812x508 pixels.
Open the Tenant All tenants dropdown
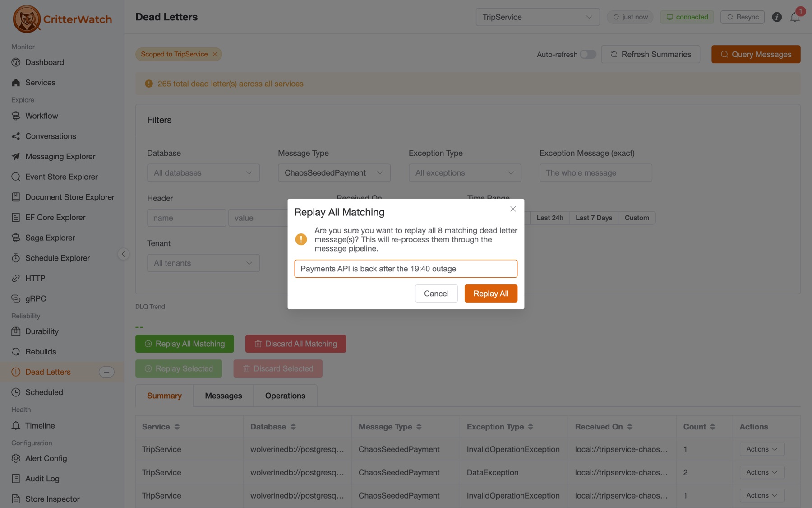[203, 263]
